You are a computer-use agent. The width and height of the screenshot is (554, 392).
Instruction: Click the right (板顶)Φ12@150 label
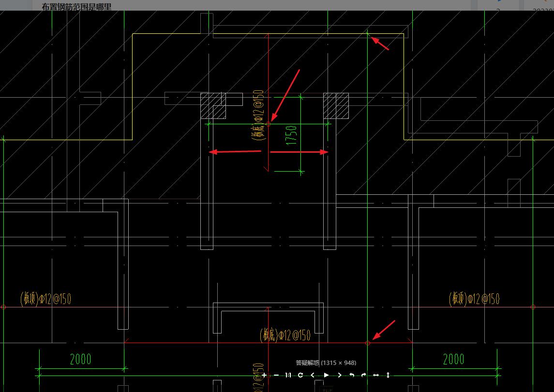474,299
